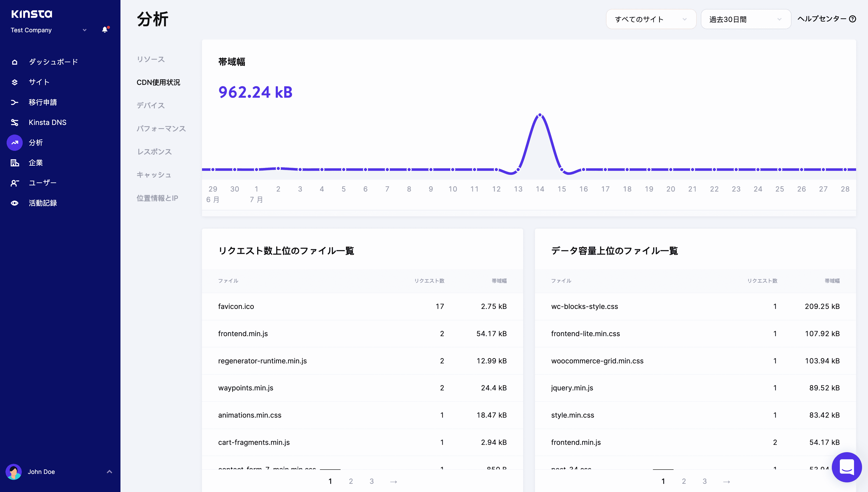Select the 分析 analytics icon
The height and width of the screenshot is (492, 868).
pos(14,142)
